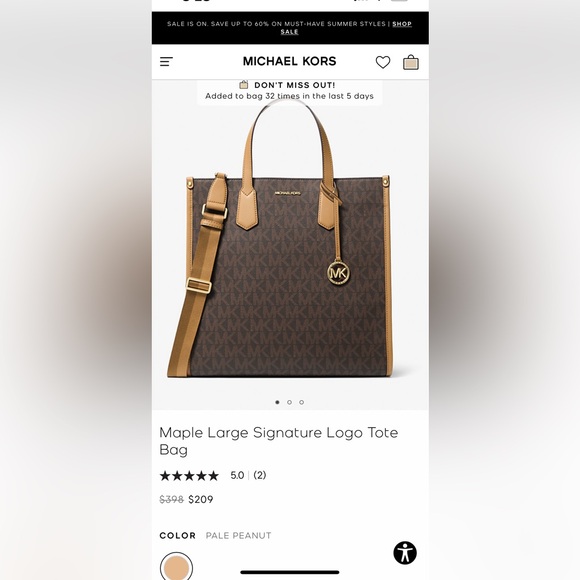Choose the Pale Peanut color swatch
Image resolution: width=580 pixels, height=580 pixels.
pyautogui.click(x=176, y=567)
